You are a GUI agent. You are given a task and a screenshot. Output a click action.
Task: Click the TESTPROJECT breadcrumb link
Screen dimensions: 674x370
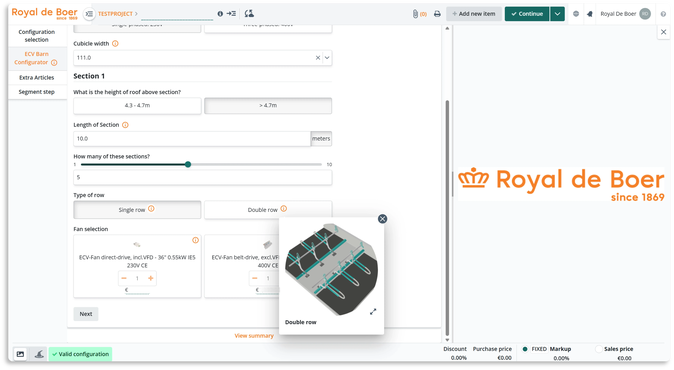pyautogui.click(x=115, y=14)
